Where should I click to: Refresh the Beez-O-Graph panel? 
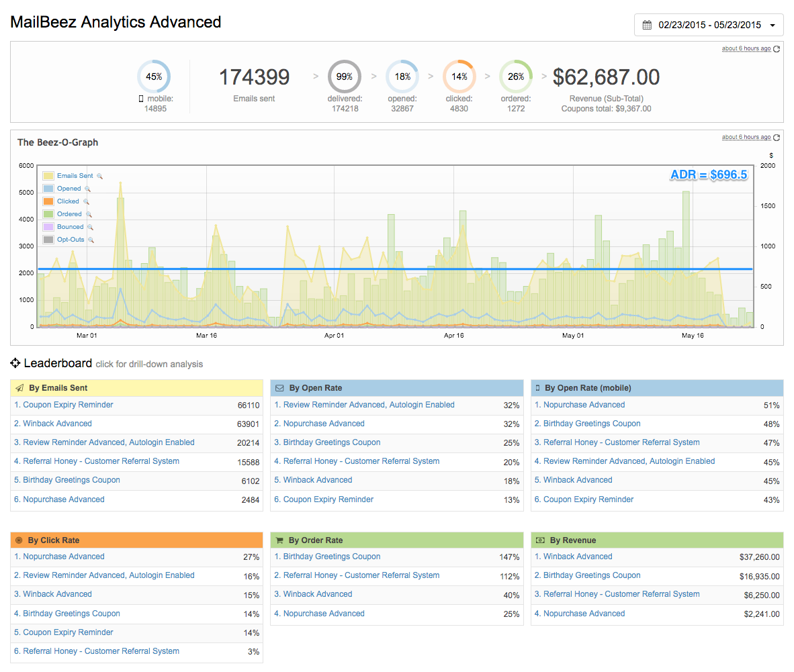[x=777, y=137]
